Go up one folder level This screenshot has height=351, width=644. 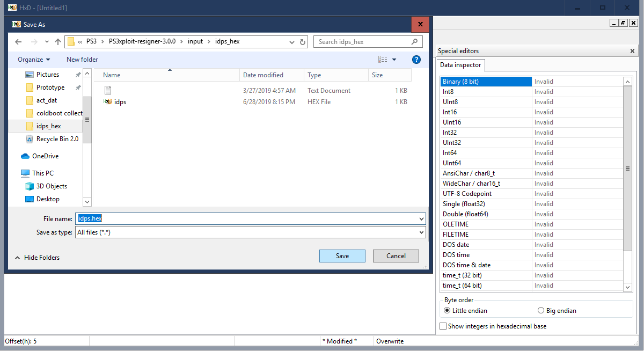(58, 42)
